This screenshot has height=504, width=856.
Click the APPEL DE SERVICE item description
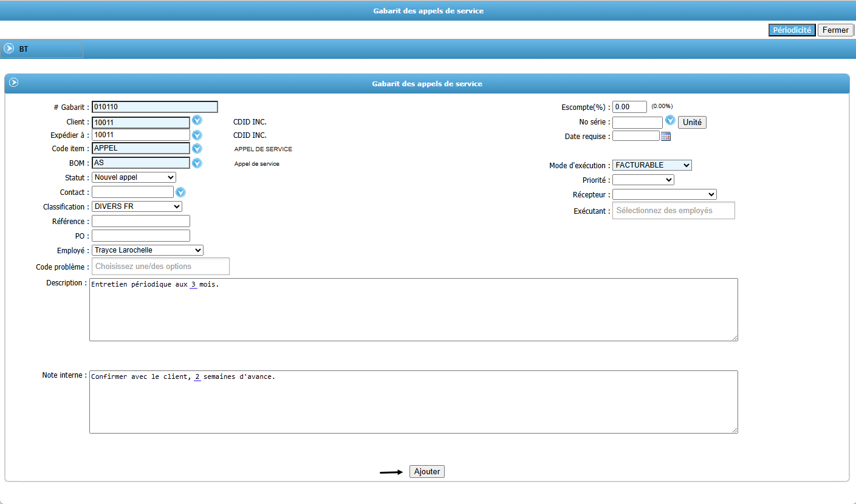click(263, 149)
